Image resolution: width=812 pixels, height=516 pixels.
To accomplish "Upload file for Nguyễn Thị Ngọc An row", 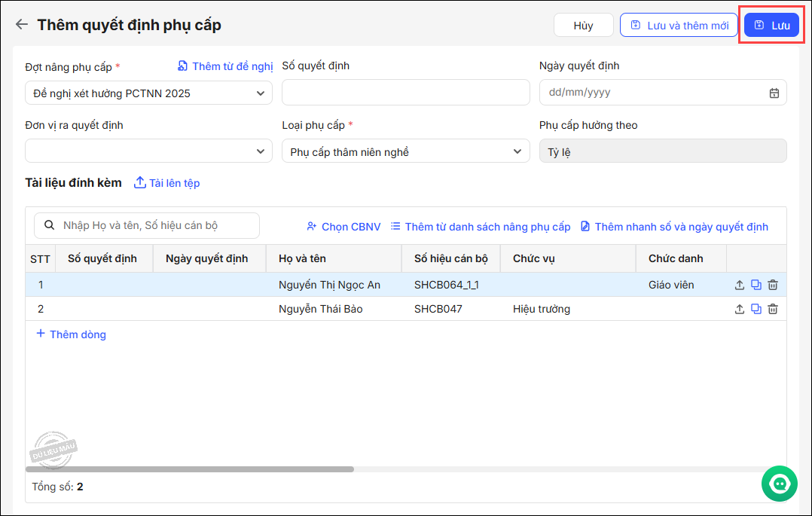I will (740, 285).
